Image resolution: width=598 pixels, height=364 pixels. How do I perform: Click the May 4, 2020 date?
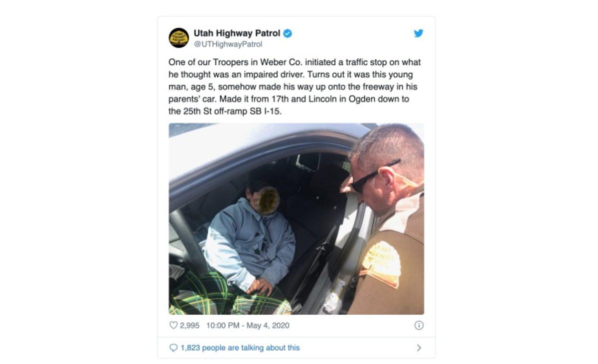[x=269, y=326]
